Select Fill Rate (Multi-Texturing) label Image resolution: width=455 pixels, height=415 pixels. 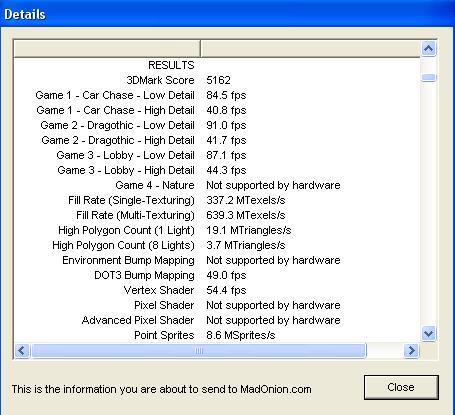[135, 215]
